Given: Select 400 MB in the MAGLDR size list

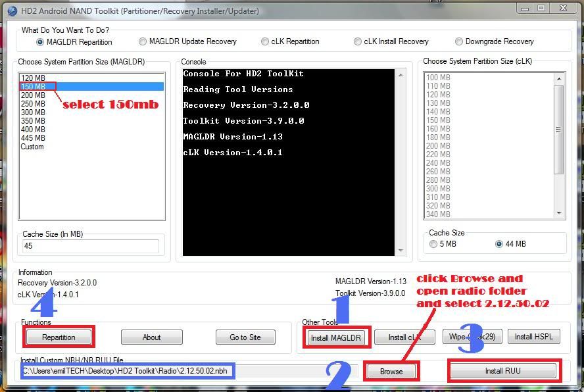Looking at the screenshot, I should tap(91, 130).
